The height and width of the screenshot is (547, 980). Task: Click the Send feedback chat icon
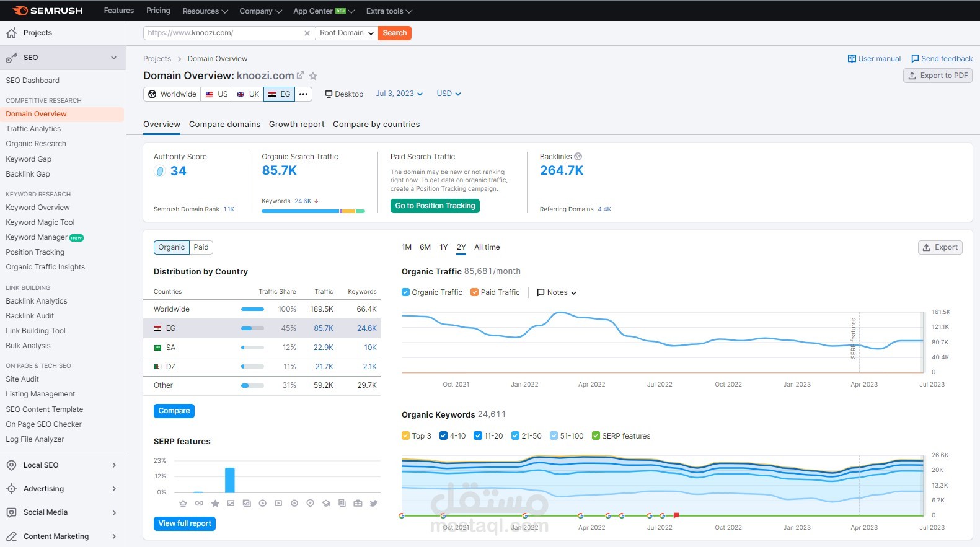click(x=915, y=59)
